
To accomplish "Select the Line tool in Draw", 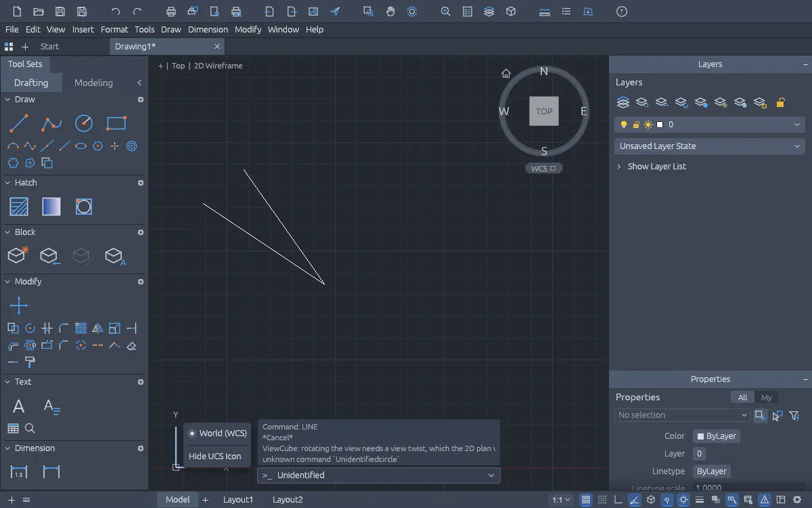I will [19, 123].
